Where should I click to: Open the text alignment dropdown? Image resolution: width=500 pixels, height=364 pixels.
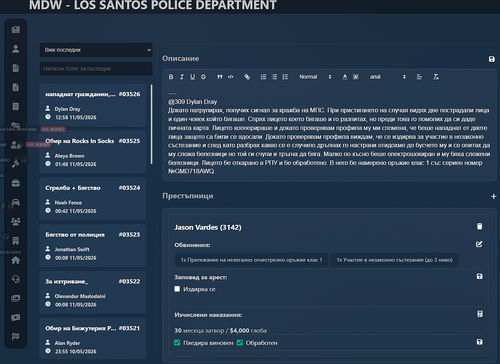419,77
